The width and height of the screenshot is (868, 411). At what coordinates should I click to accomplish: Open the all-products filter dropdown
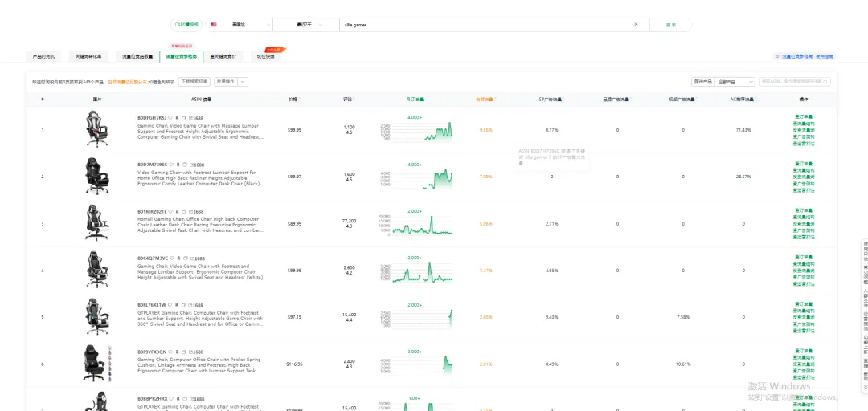pyautogui.click(x=735, y=82)
